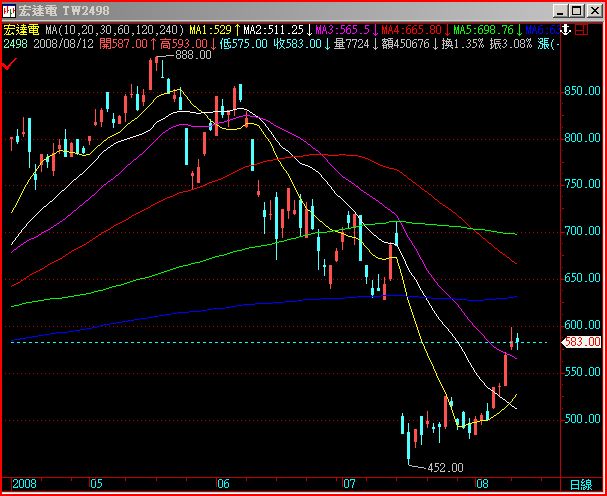This screenshot has height=496, width=607.
Task: Click the 收583.00 closing price
Action: pyautogui.click(x=298, y=44)
